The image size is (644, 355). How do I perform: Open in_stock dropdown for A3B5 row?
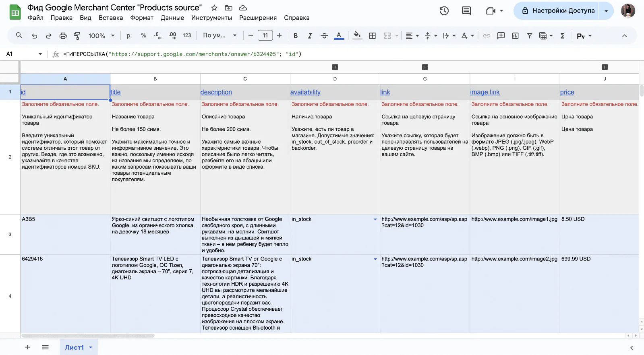pyautogui.click(x=375, y=219)
